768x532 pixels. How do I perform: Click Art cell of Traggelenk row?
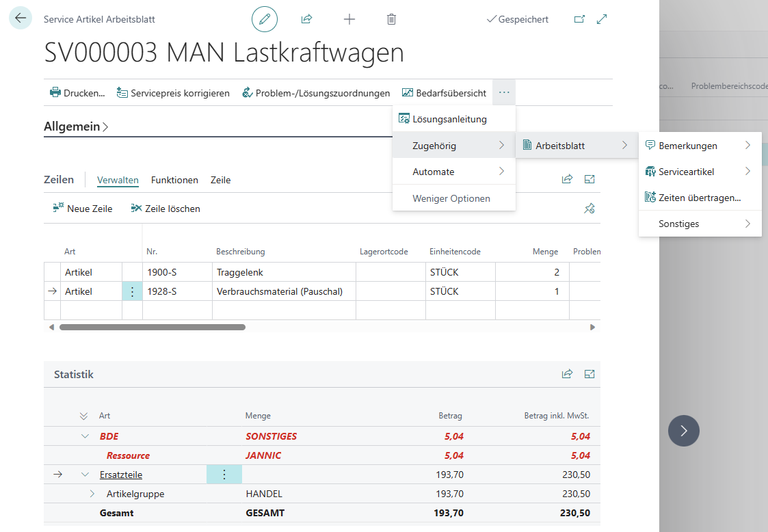pos(91,272)
